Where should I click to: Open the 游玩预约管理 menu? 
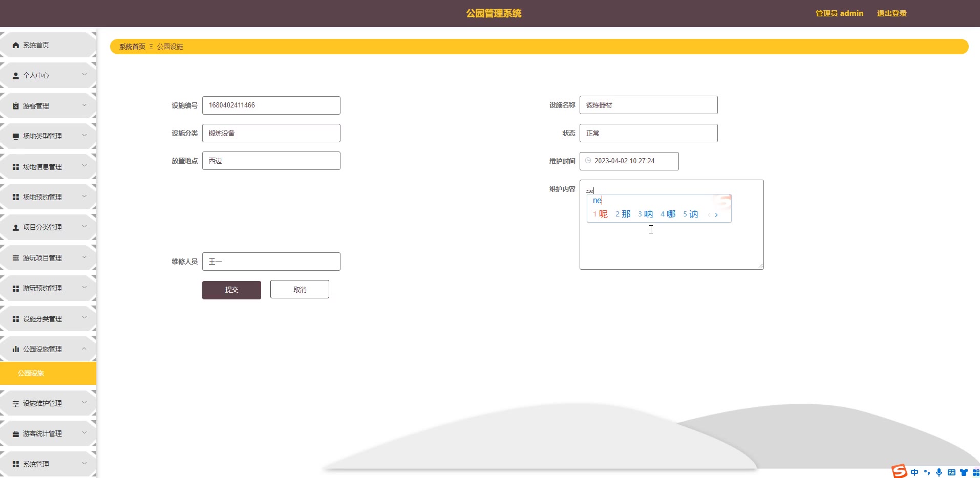pos(48,288)
